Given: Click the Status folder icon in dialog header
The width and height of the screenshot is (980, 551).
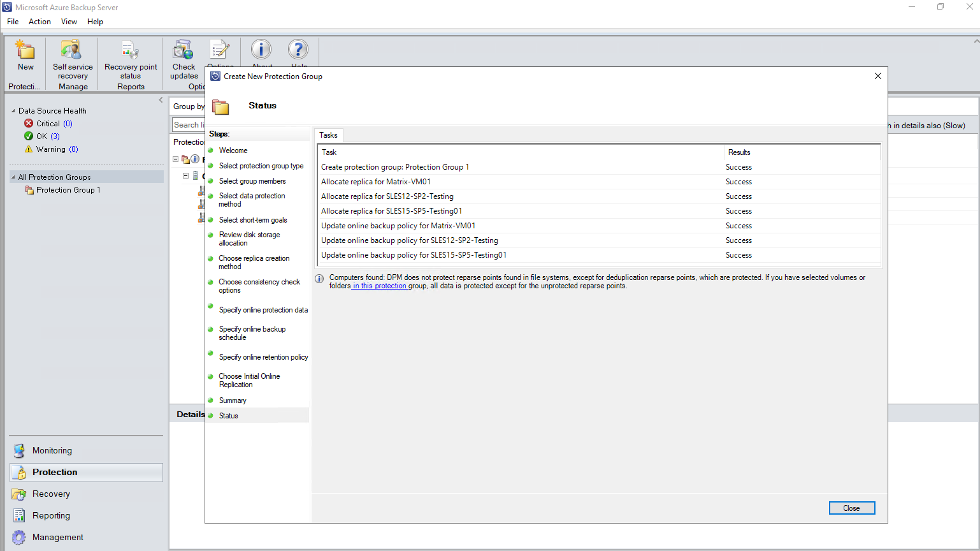Looking at the screenshot, I should tap(220, 107).
